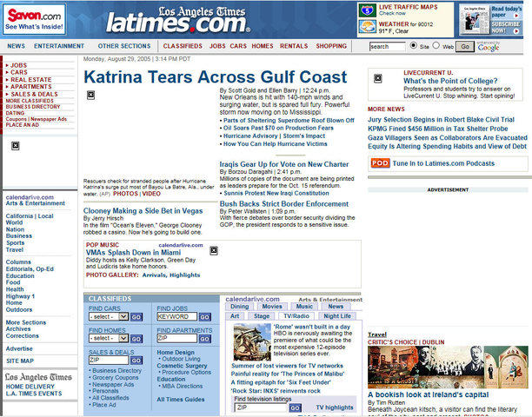Open Clooney Making a Side Bet story
The height and width of the screenshot is (417, 532).
[x=143, y=211]
